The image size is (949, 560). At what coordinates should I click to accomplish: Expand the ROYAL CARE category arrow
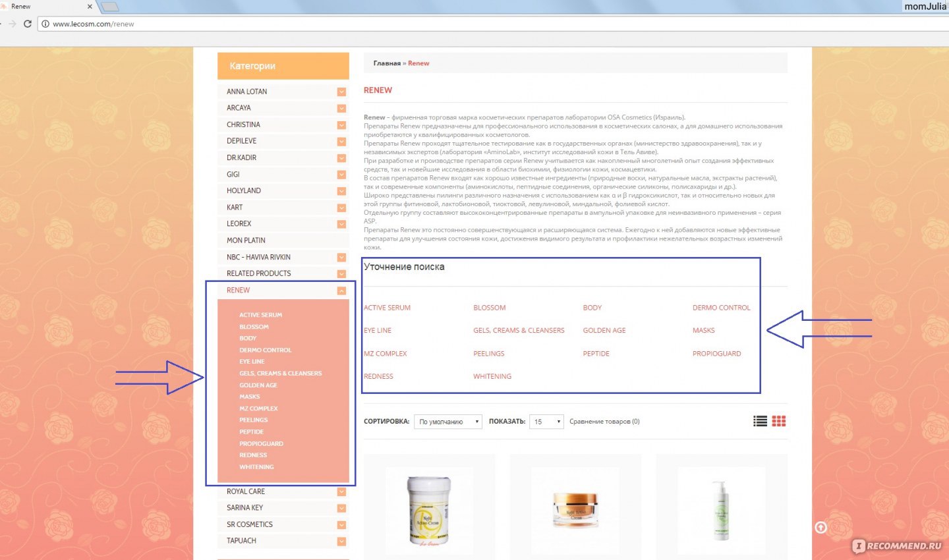coord(341,491)
